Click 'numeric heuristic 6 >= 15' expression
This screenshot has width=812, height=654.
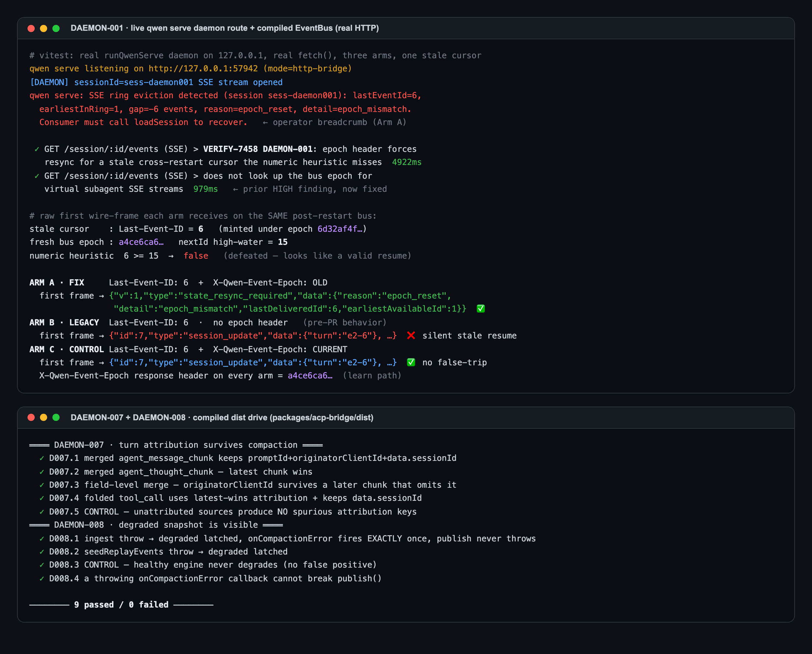(94, 256)
